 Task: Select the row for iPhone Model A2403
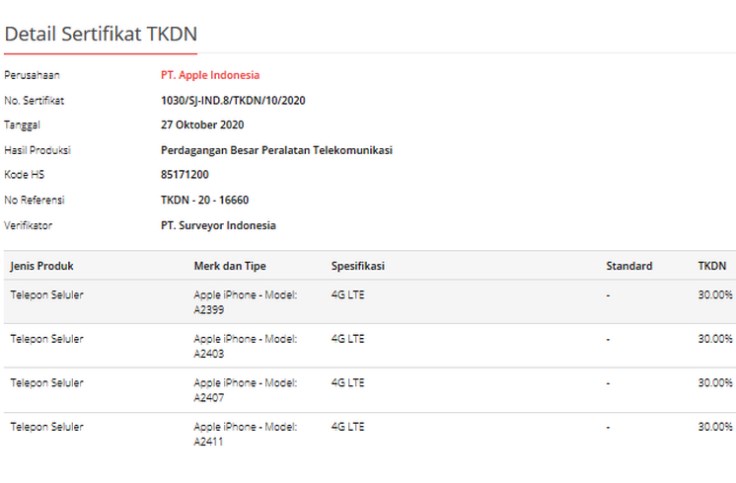coord(370,346)
